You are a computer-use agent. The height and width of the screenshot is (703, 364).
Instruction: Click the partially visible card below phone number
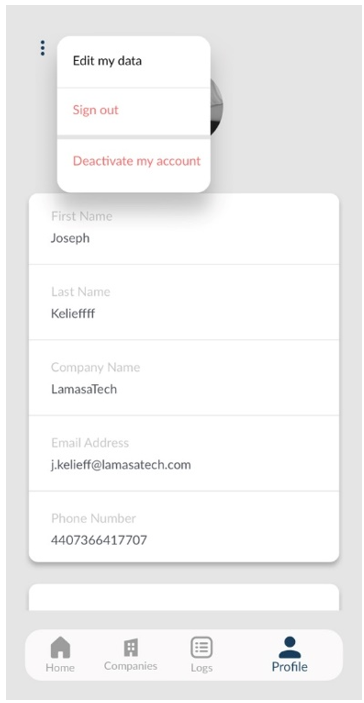(x=184, y=597)
